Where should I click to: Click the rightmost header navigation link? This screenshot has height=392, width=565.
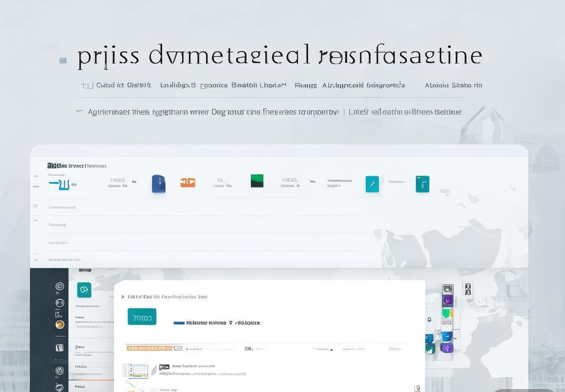tap(453, 85)
